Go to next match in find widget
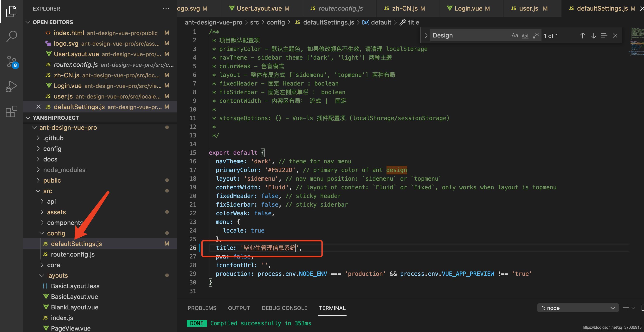The image size is (644, 332). (x=593, y=36)
